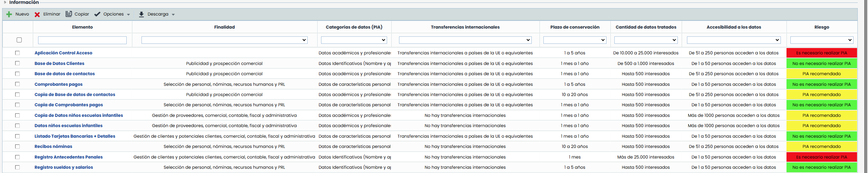The width and height of the screenshot is (868, 173).
Task: Open the Opciones menu arrow
Action: pyautogui.click(x=128, y=14)
